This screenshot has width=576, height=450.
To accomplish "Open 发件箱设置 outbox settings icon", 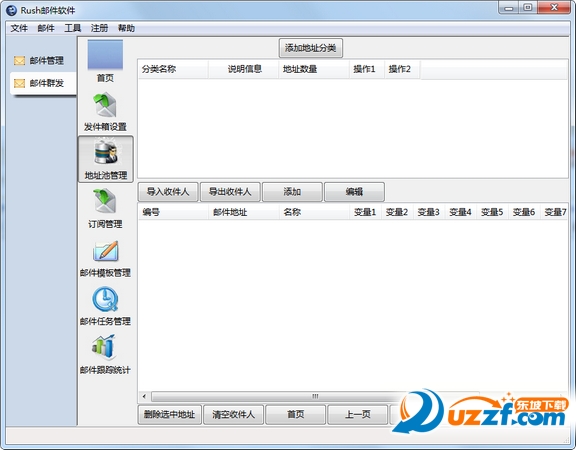I will [x=105, y=105].
